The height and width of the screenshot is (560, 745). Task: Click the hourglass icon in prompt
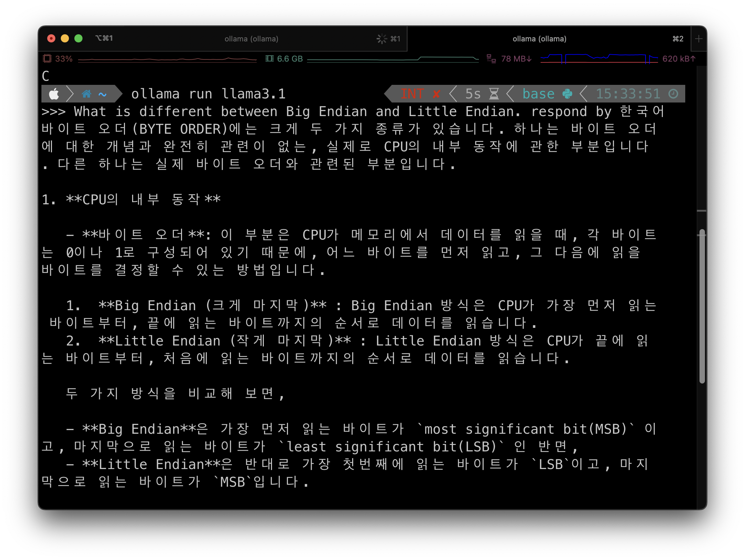[x=494, y=94]
